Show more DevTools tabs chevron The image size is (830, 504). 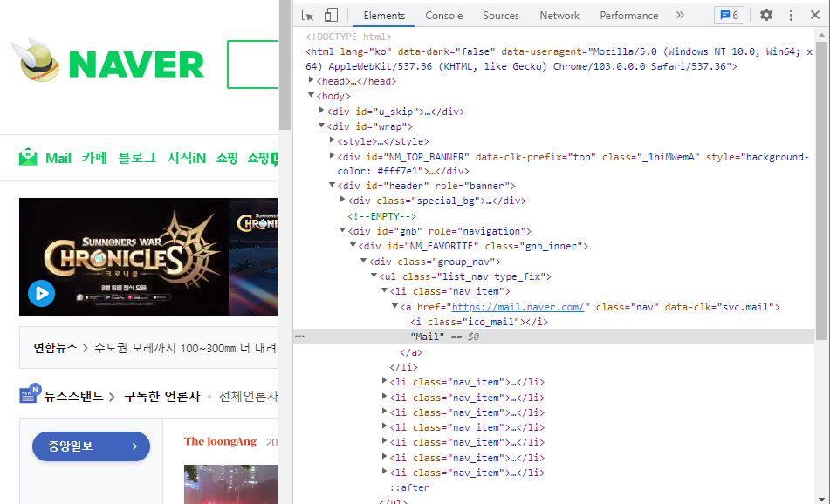pos(680,16)
